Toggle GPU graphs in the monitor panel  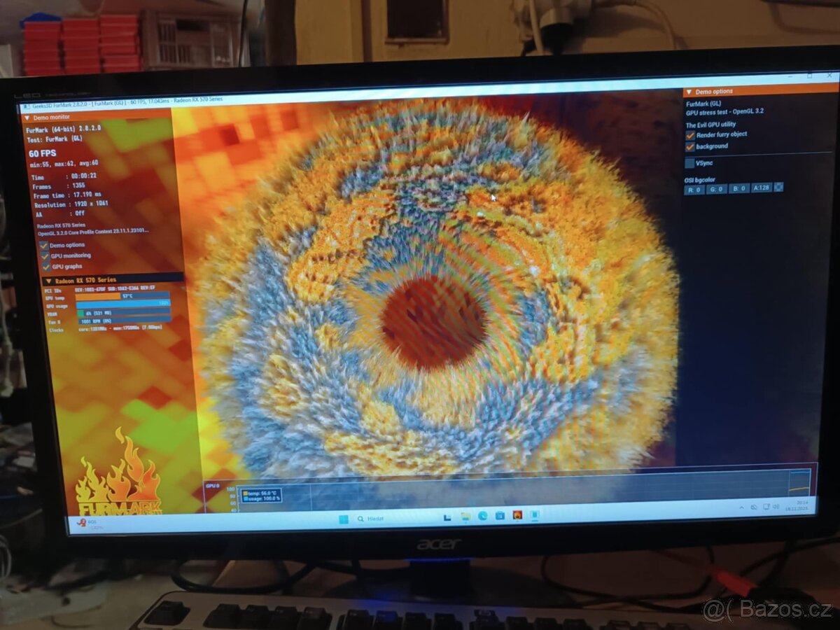[45, 266]
